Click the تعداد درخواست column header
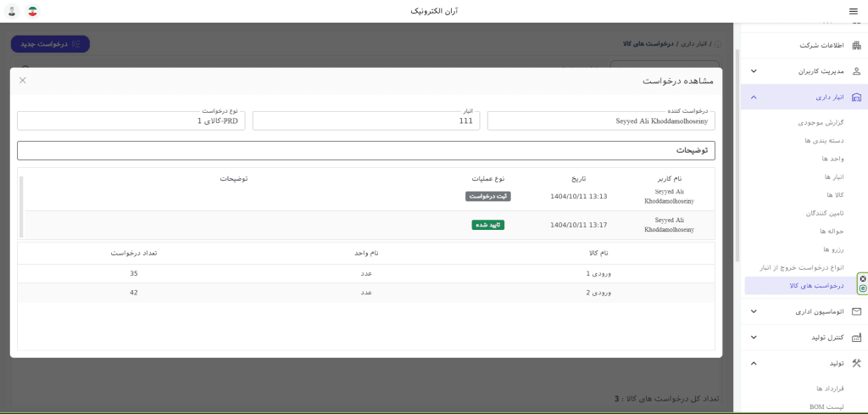This screenshot has height=414, width=868. [133, 253]
